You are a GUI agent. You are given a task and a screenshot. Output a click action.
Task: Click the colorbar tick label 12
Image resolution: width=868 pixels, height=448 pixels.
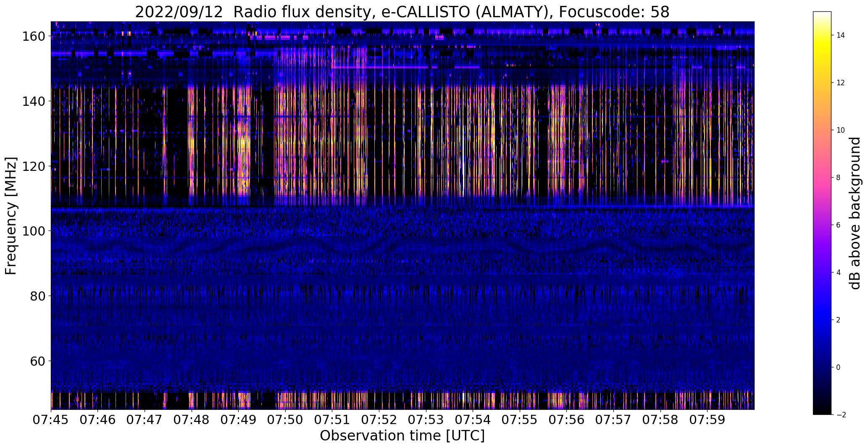(840, 83)
